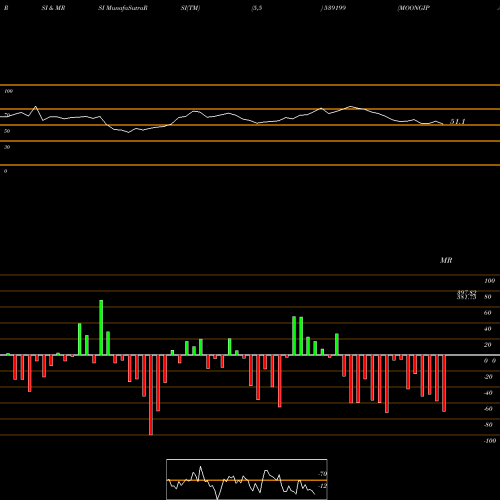The width and height of the screenshot is (500, 500).
Task: Click the MR panel's -60 axis label
Action: [x=488, y=409]
